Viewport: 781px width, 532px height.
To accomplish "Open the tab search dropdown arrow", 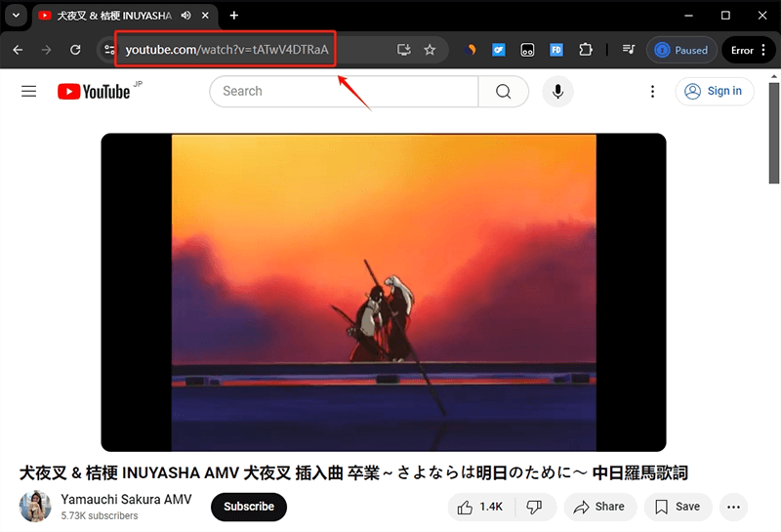I will [x=16, y=16].
